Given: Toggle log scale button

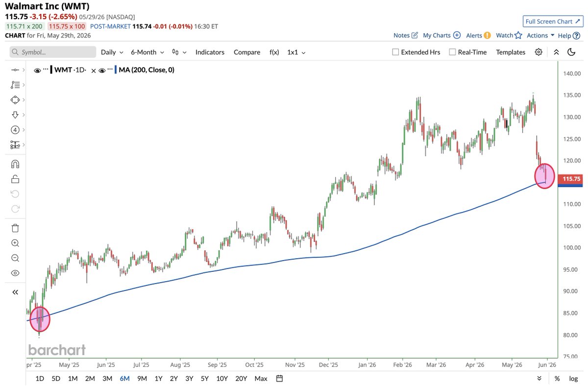Looking at the screenshot, I should point(573,378).
